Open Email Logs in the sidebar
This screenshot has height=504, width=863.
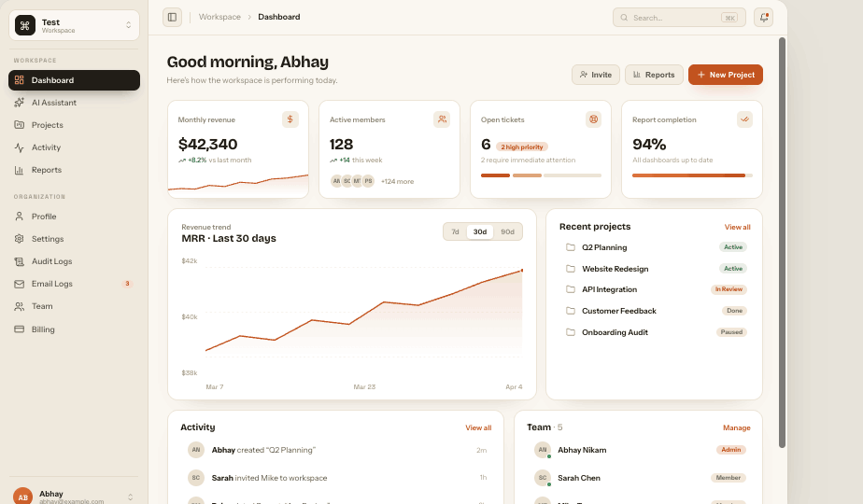(75, 284)
